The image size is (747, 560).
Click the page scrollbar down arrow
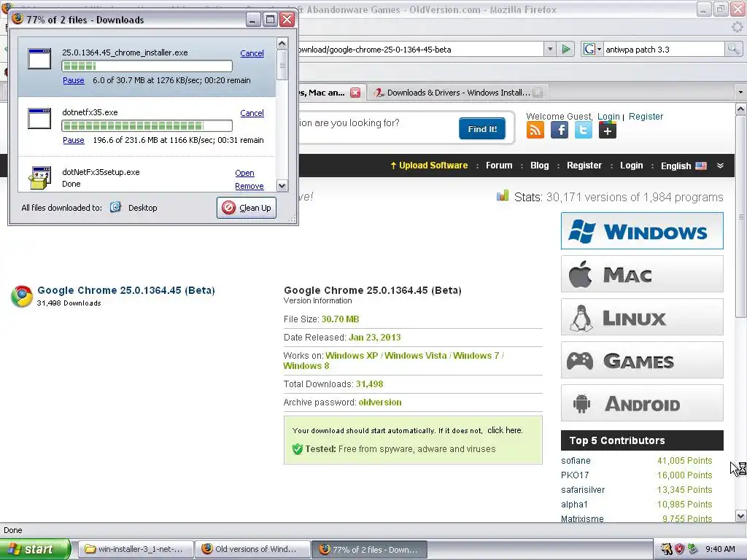pos(740,516)
